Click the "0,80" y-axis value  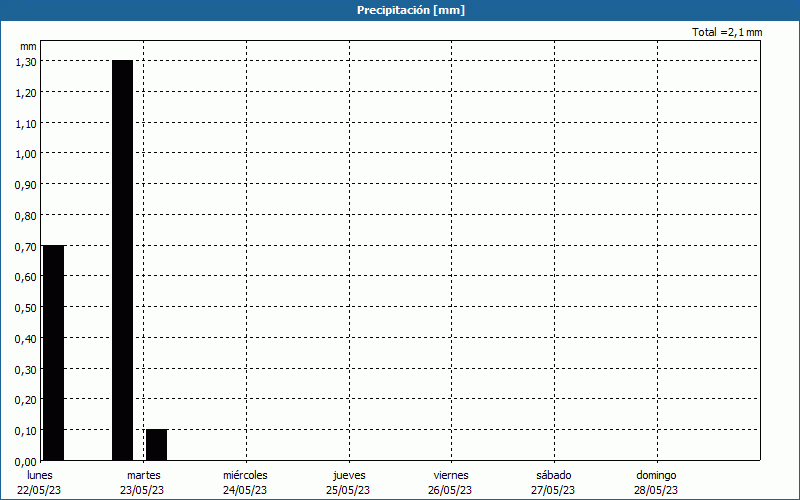pos(26,216)
